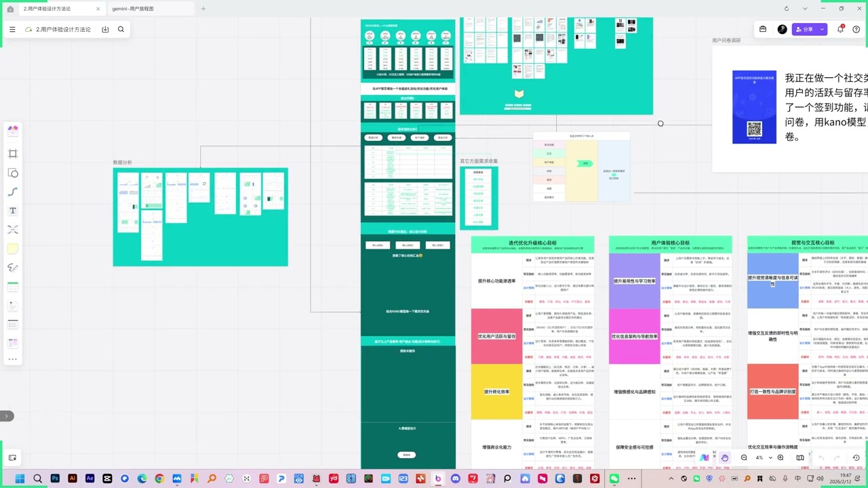The height and width of the screenshot is (488, 868).
Task: Open Discord from the taskbar
Action: (x=456, y=479)
